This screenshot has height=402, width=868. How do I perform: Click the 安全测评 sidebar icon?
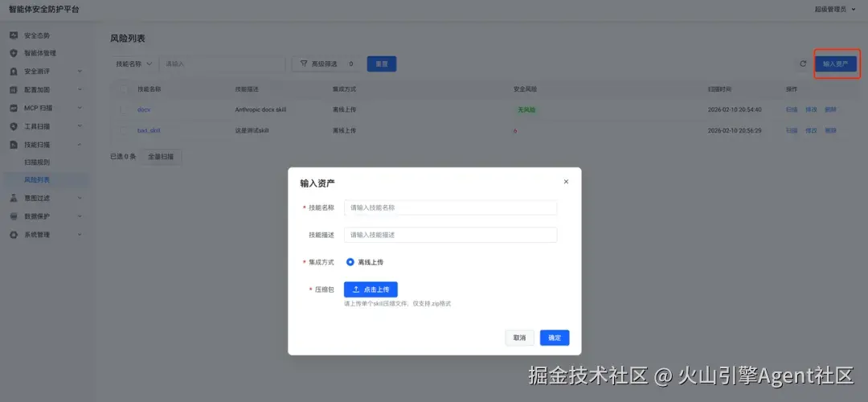(x=14, y=72)
